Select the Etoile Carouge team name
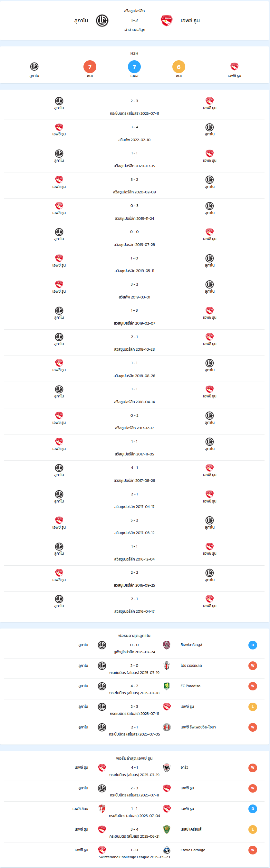270x868 pixels. [193, 850]
